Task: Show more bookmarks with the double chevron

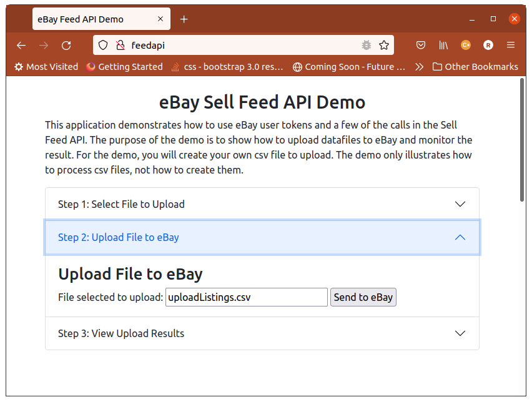Action: click(420, 67)
